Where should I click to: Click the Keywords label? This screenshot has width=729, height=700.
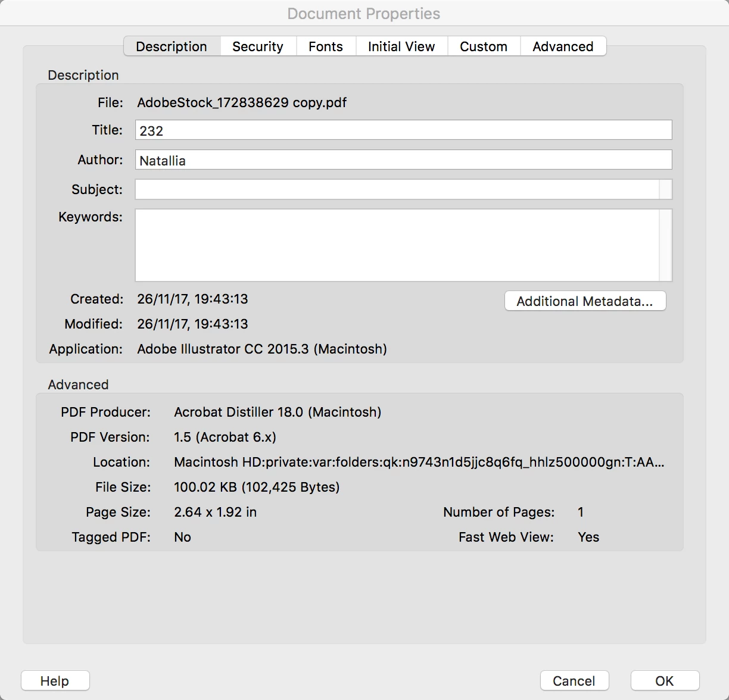(x=91, y=217)
